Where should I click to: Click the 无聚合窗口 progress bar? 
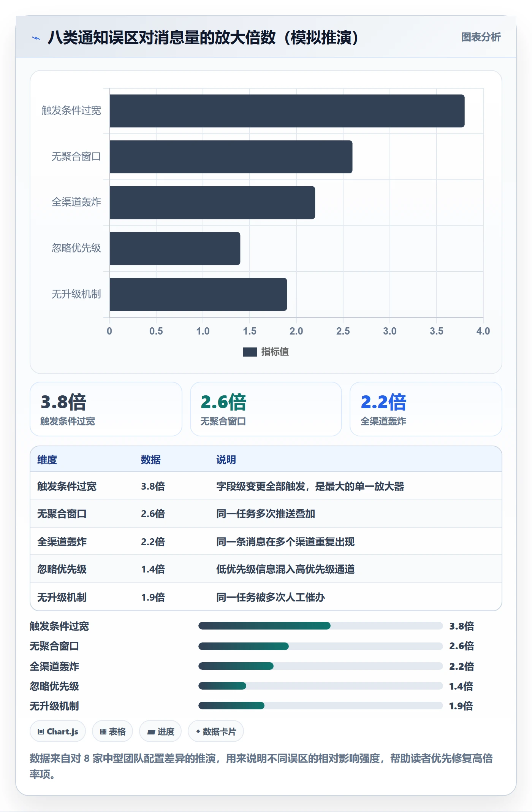coord(321,646)
